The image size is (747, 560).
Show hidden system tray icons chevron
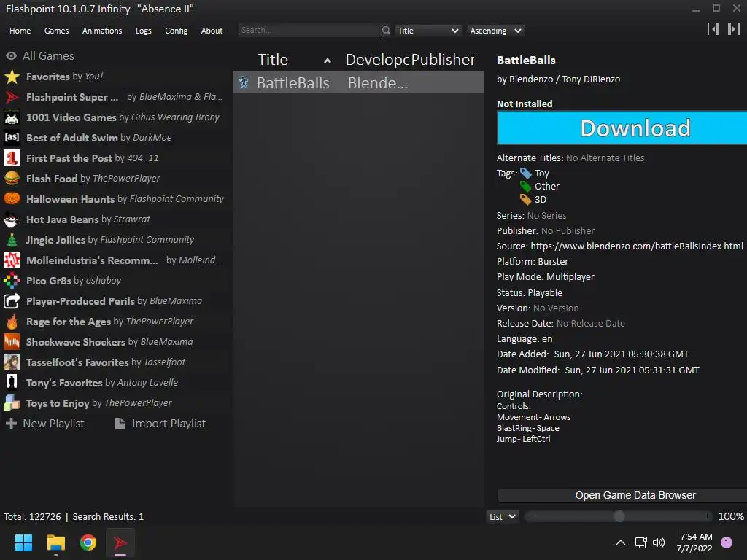tap(620, 542)
